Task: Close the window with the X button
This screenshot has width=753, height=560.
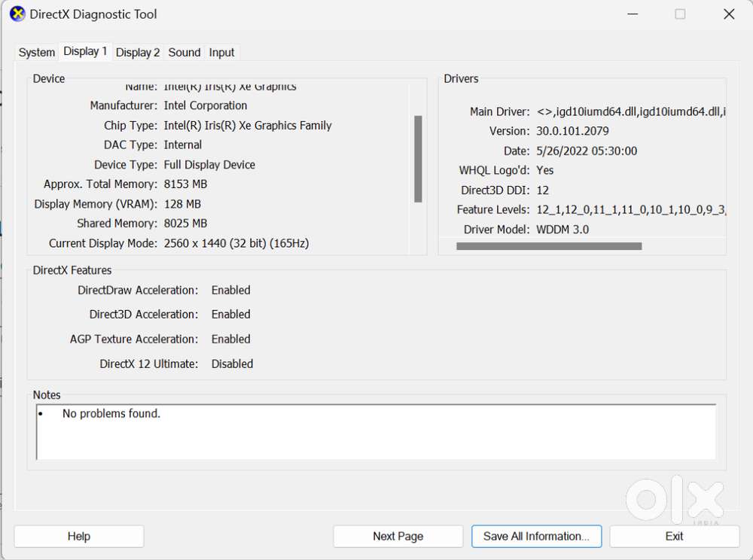Action: pyautogui.click(x=728, y=14)
